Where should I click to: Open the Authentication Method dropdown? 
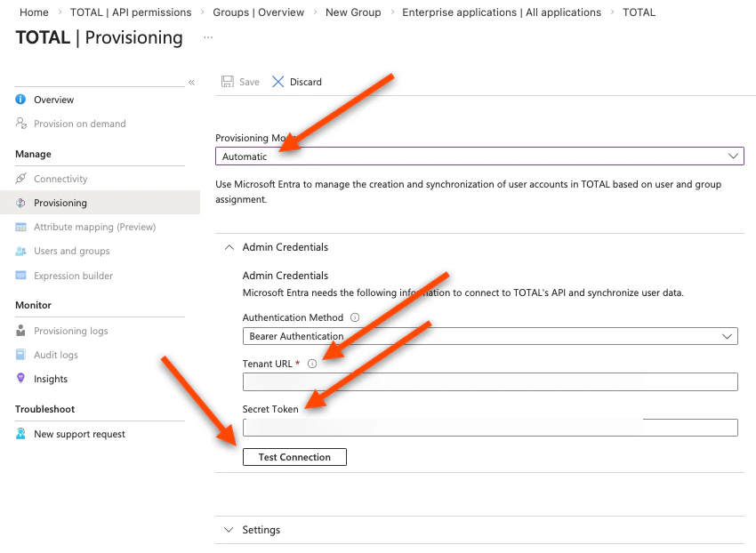click(x=490, y=336)
